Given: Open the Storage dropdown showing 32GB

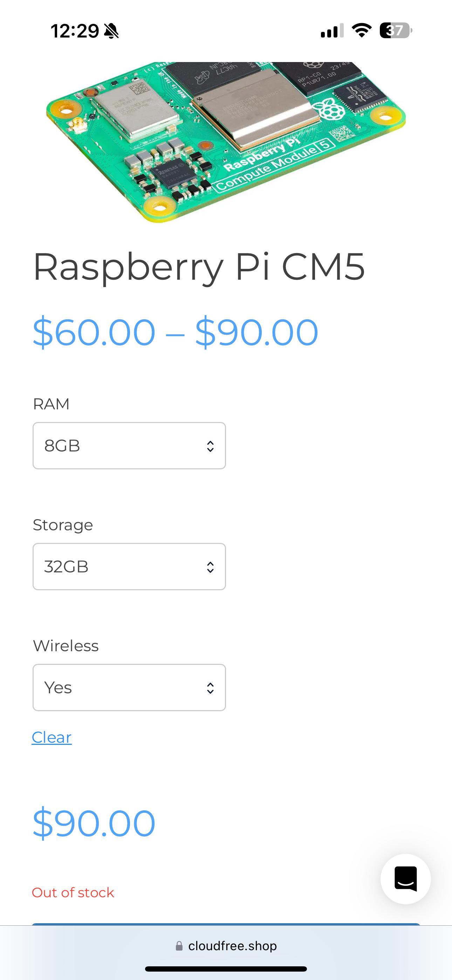Looking at the screenshot, I should coord(129,566).
